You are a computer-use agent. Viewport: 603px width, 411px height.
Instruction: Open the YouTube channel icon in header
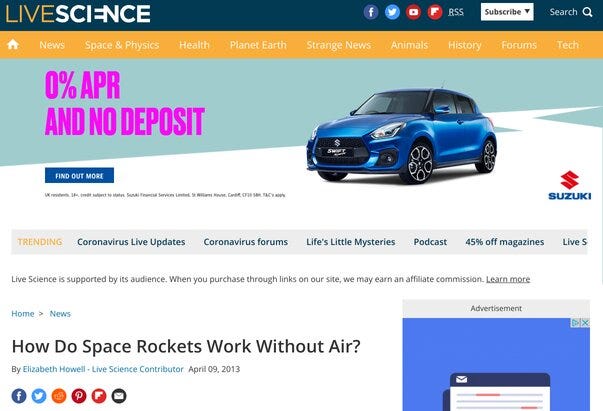click(x=413, y=12)
